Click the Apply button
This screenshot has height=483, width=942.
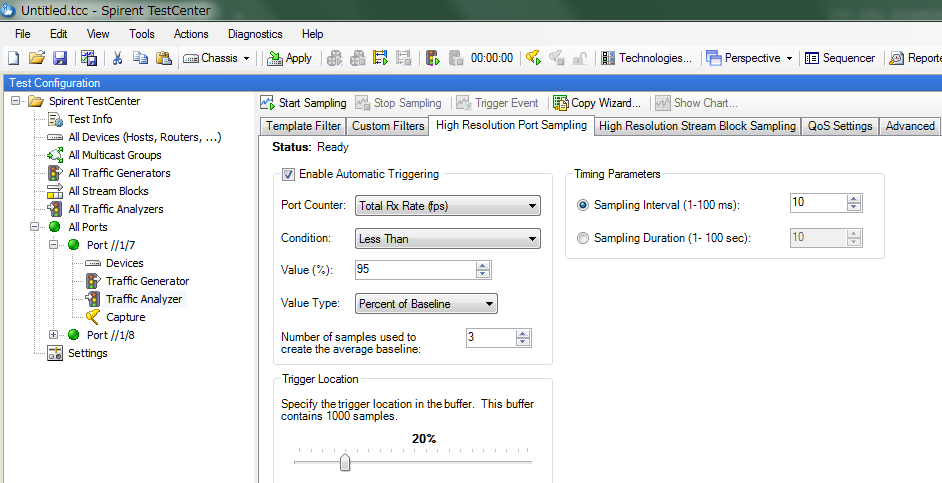point(290,58)
